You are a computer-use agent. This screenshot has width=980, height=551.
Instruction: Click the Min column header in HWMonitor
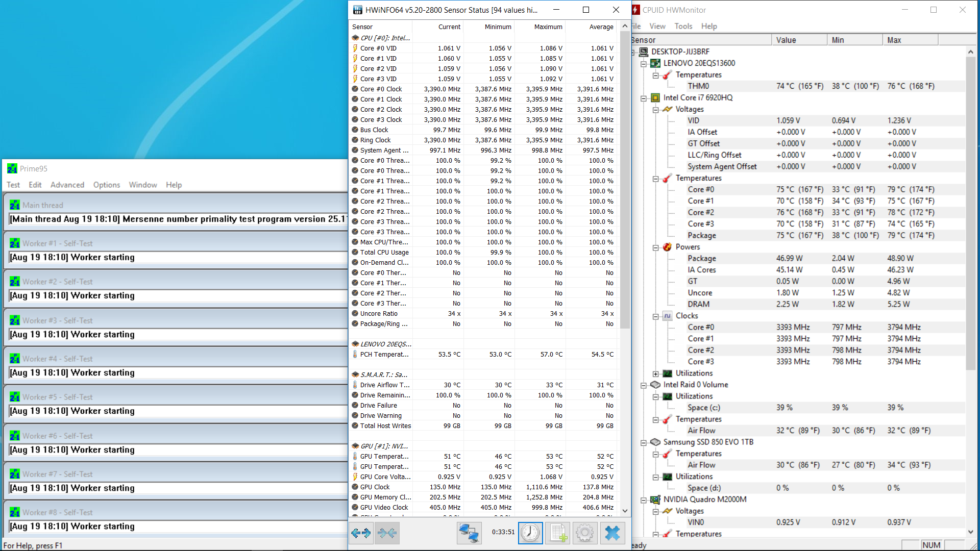click(x=855, y=40)
